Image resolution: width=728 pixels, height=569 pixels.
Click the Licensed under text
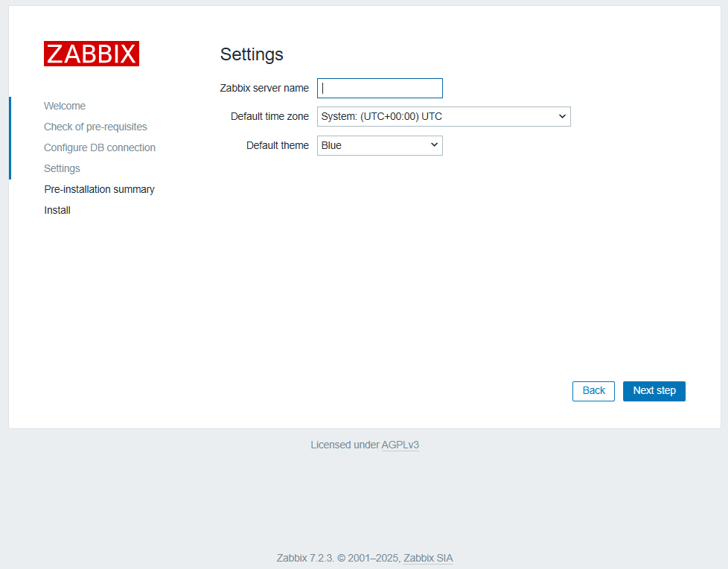click(x=345, y=445)
